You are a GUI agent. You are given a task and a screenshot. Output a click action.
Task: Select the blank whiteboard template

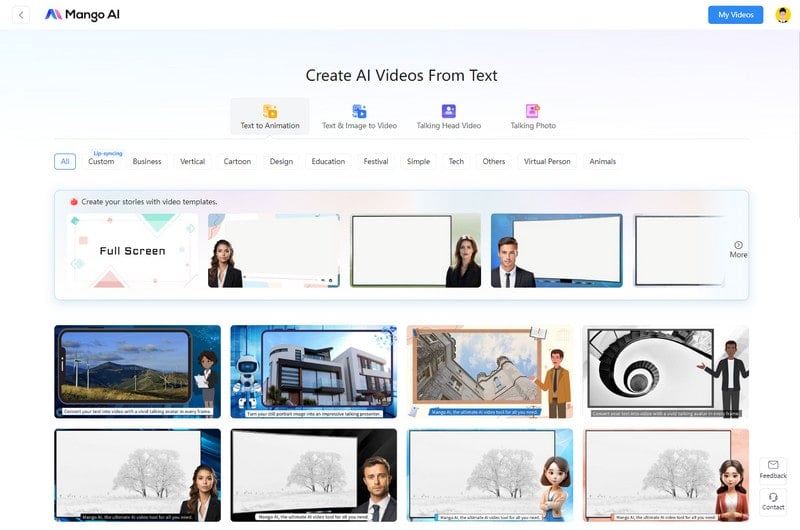click(x=680, y=250)
